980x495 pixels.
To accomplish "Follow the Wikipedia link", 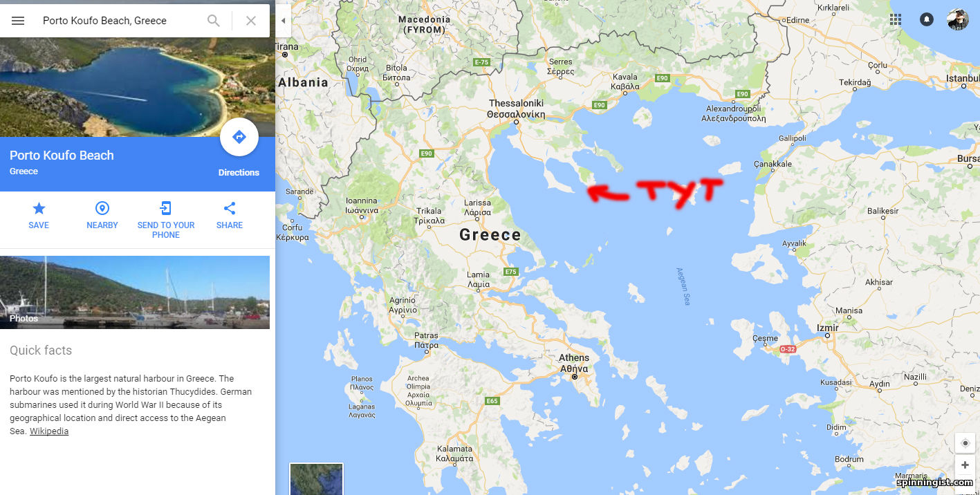I will [x=49, y=431].
